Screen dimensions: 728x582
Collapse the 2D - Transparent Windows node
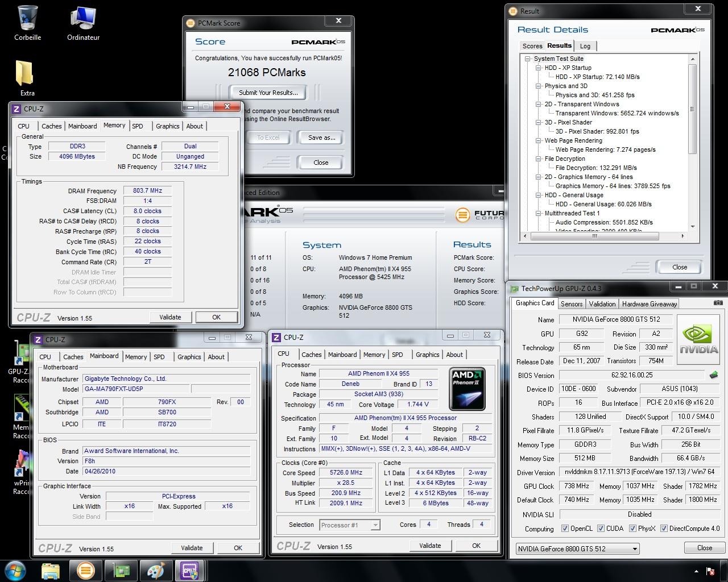pyautogui.click(x=538, y=104)
